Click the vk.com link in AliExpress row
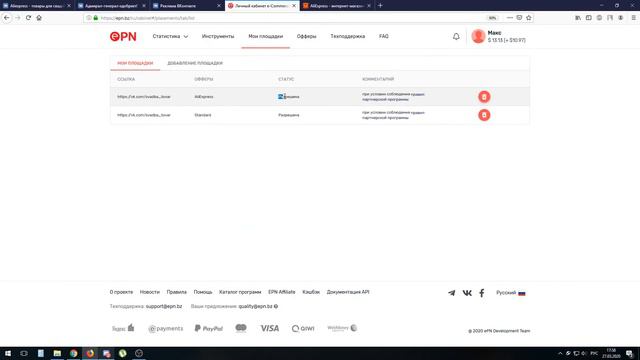The height and width of the screenshot is (360, 640). point(144,97)
